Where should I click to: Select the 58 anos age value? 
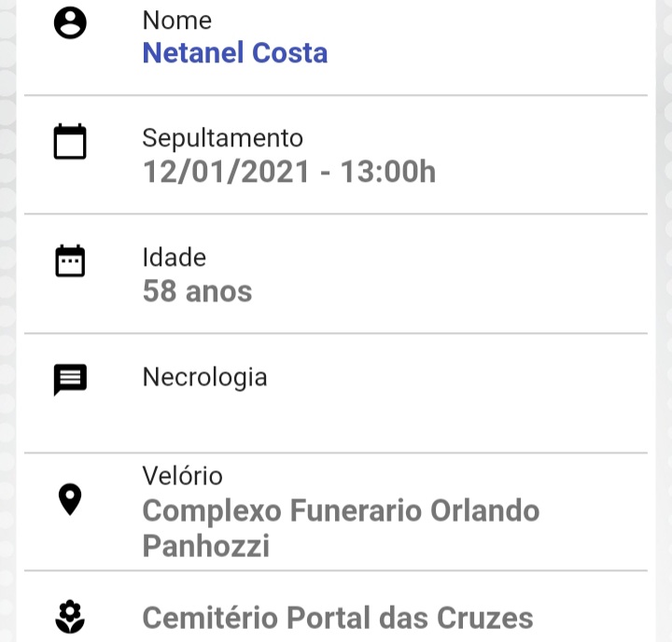point(197,291)
